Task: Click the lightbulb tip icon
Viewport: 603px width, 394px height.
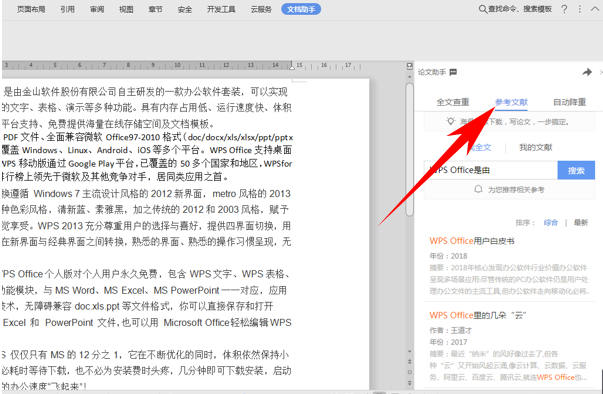Action: pyautogui.click(x=450, y=121)
